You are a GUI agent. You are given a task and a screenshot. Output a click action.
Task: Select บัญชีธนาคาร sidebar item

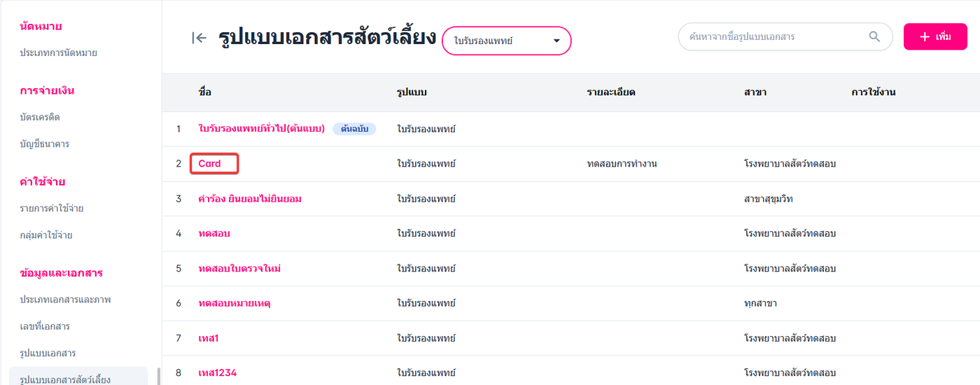45,143
